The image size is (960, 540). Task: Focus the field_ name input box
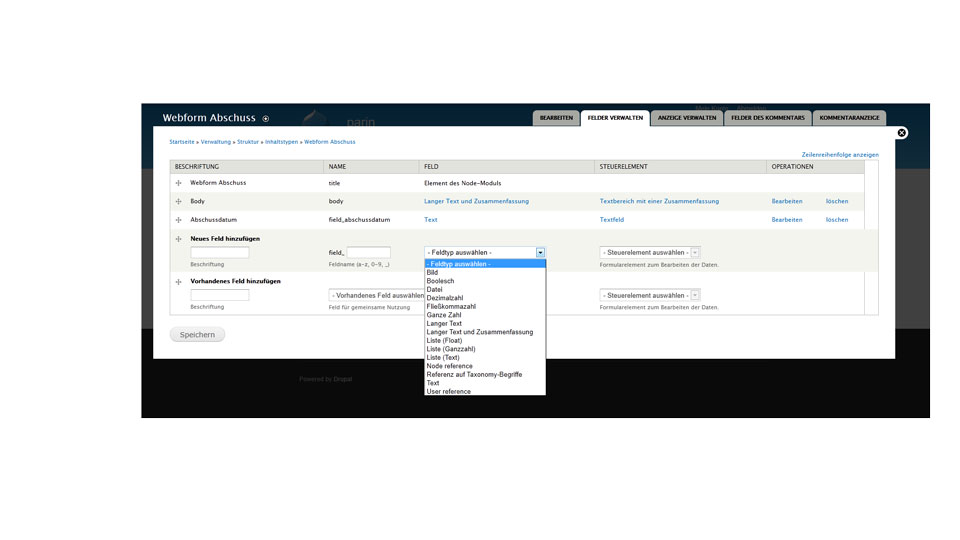(x=368, y=253)
